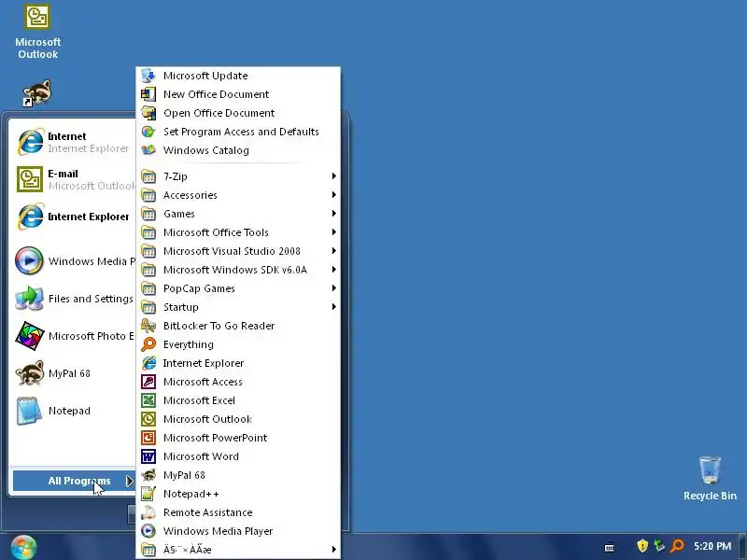
Task: Click the BitLocker To Go Reader icon
Action: tap(148, 326)
